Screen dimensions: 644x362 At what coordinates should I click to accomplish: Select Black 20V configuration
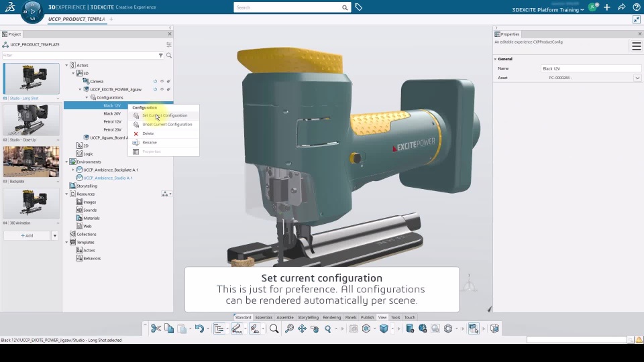tap(112, 113)
